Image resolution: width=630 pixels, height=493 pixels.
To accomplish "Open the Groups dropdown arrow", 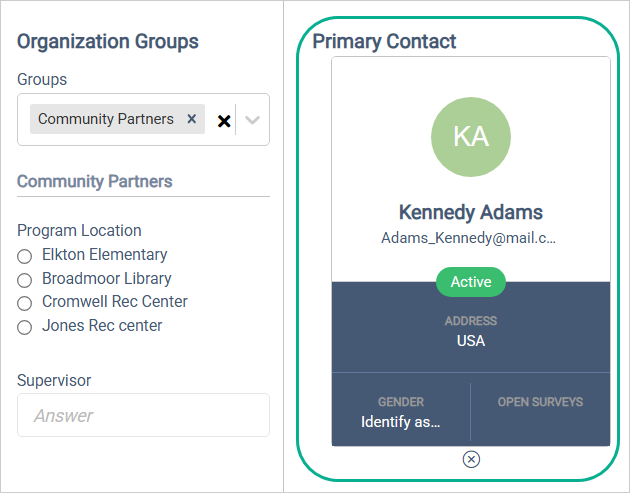I will pyautogui.click(x=253, y=120).
